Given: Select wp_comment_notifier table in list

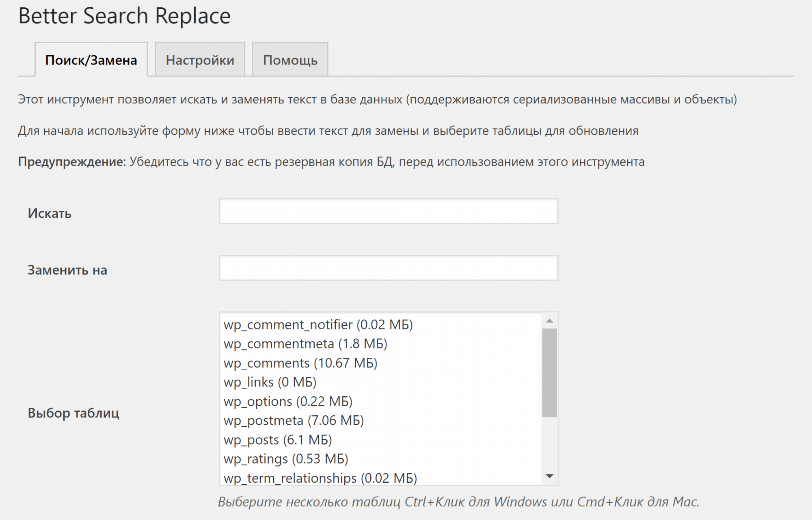Looking at the screenshot, I should (318, 324).
